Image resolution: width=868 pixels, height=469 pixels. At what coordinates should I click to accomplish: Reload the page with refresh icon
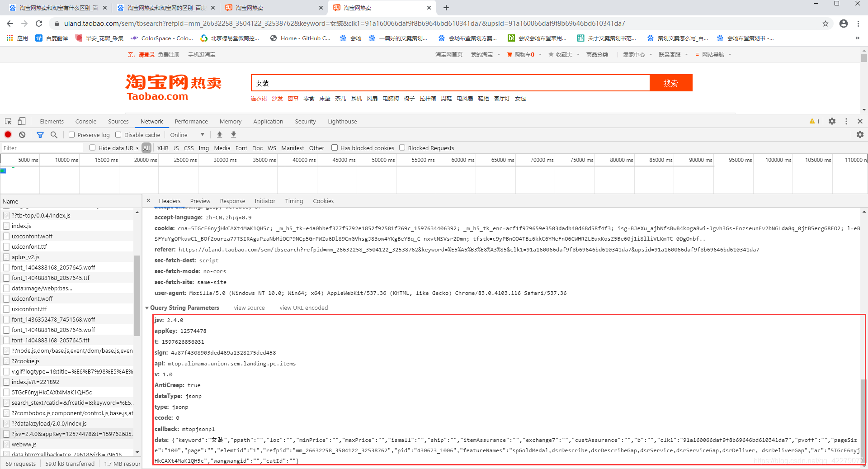(x=39, y=24)
